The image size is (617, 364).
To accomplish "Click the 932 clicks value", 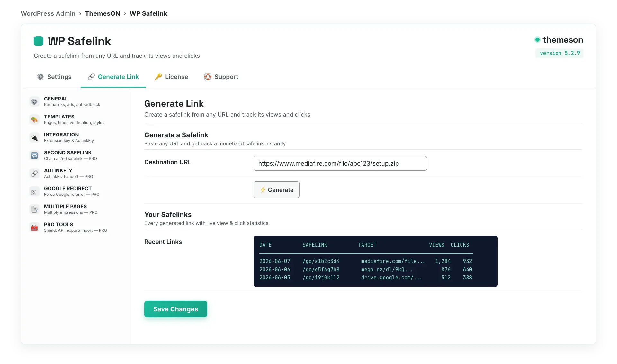I will (468, 261).
